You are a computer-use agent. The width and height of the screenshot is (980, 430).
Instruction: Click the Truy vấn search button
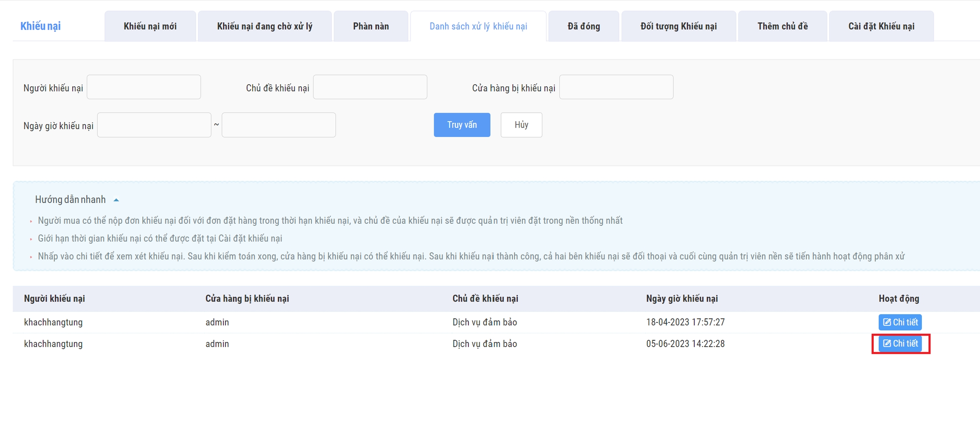(x=462, y=125)
